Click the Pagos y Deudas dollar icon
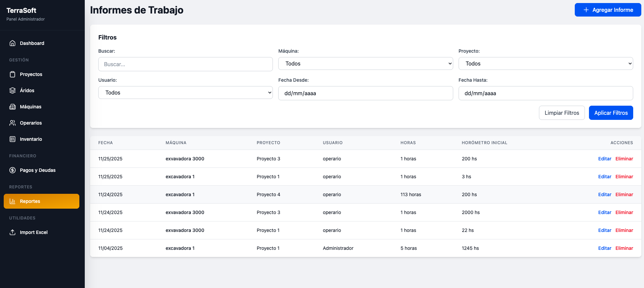This screenshot has width=644, height=288. pyautogui.click(x=12, y=170)
